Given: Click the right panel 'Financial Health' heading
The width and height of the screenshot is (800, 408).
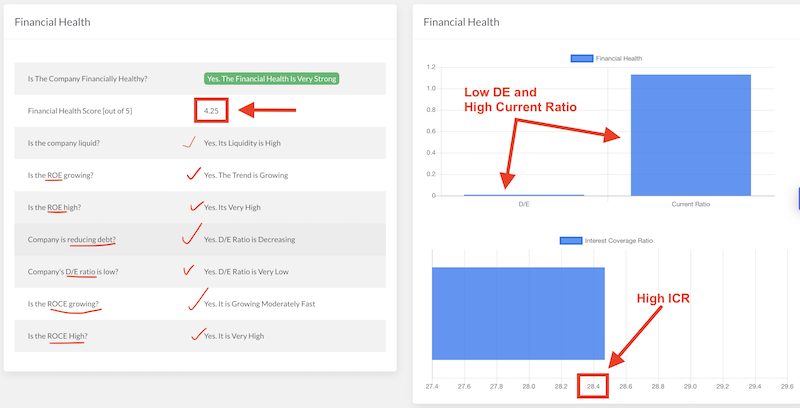Looking at the screenshot, I should (461, 22).
